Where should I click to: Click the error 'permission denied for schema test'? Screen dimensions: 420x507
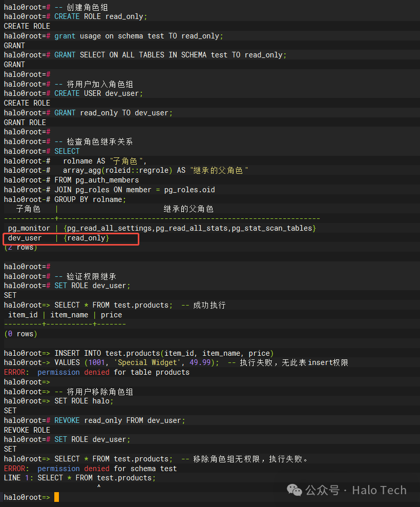click(107, 469)
